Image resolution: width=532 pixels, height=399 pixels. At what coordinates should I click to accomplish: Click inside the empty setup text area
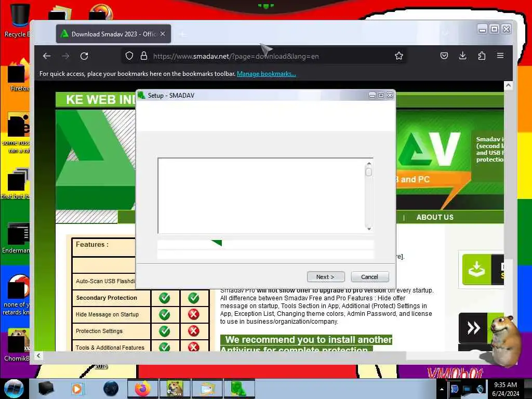(261, 196)
